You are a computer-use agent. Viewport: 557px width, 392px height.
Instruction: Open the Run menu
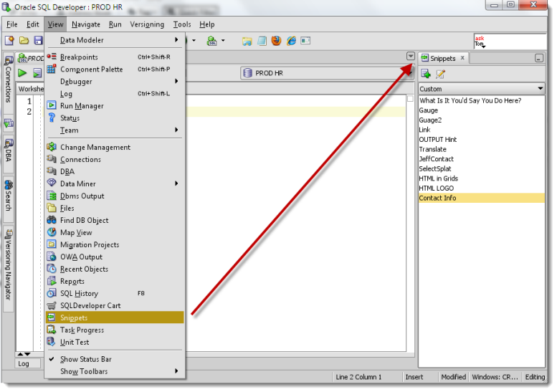[115, 24]
